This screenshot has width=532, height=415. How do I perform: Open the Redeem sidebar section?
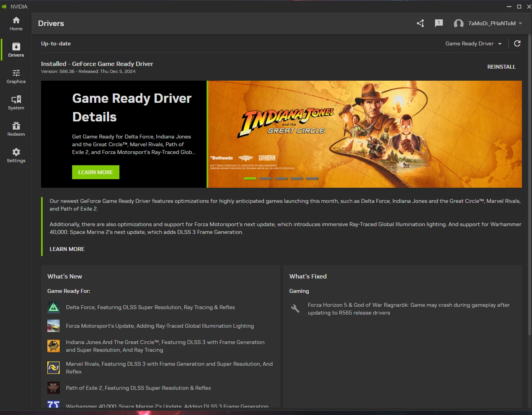pyautogui.click(x=16, y=129)
